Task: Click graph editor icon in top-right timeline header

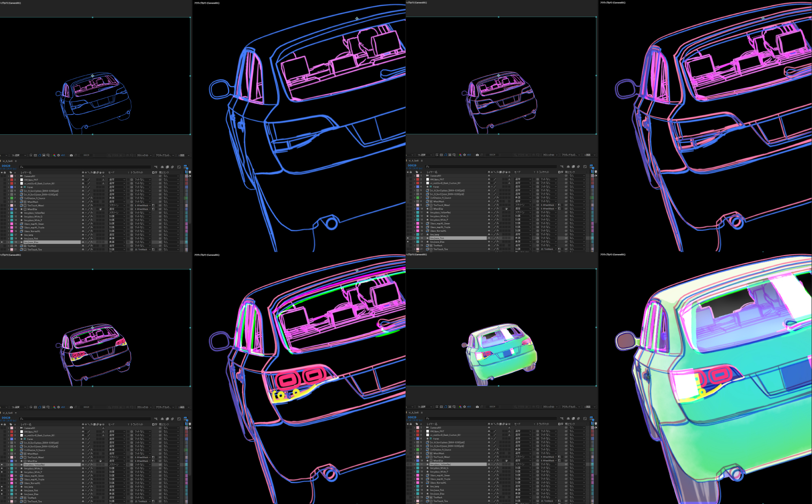Action: click(585, 167)
